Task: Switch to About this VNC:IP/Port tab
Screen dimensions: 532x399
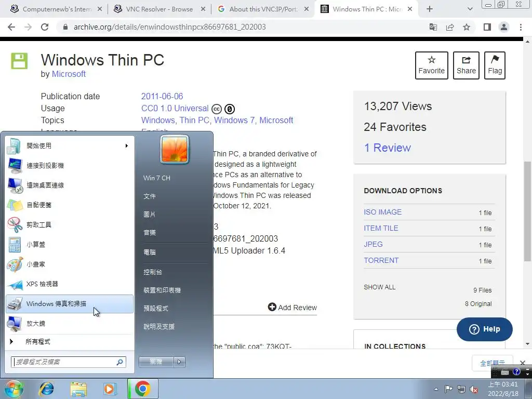Action: tap(263, 9)
